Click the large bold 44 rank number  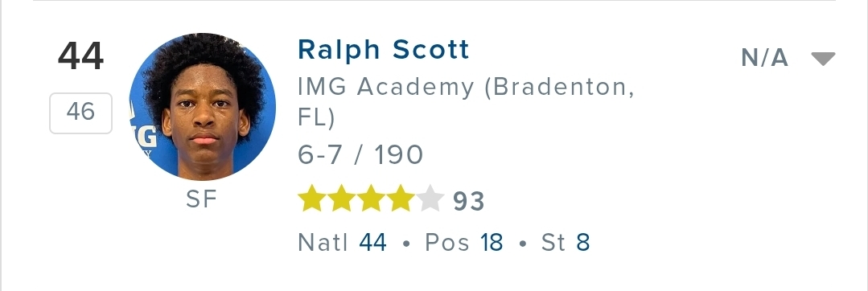pos(80,56)
